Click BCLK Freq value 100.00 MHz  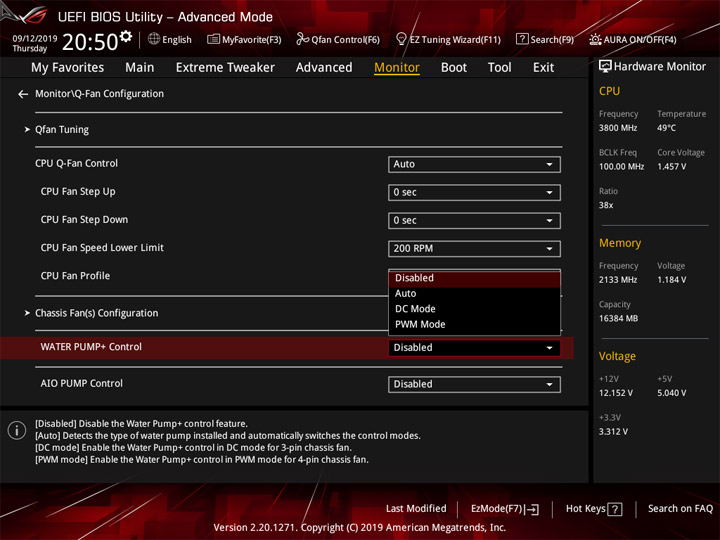[x=621, y=167]
